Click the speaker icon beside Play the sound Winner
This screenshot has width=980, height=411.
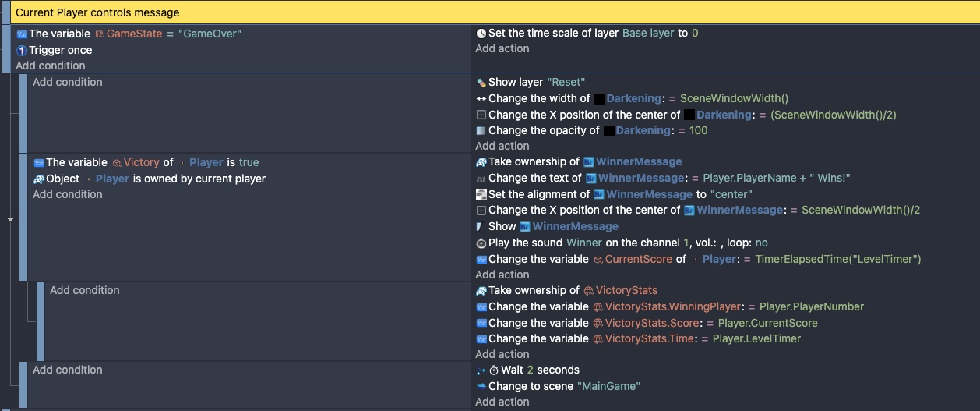[481, 243]
